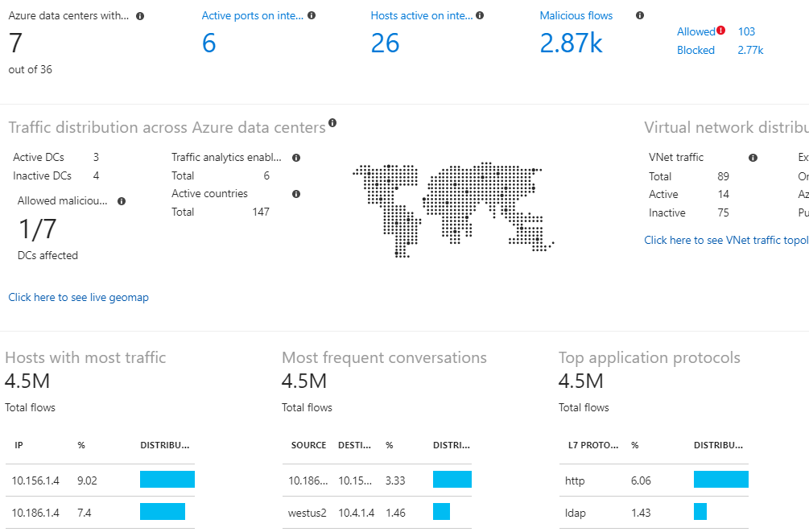The width and height of the screenshot is (809, 532).
Task: Open the VNet traffic topology link
Action: 725,239
